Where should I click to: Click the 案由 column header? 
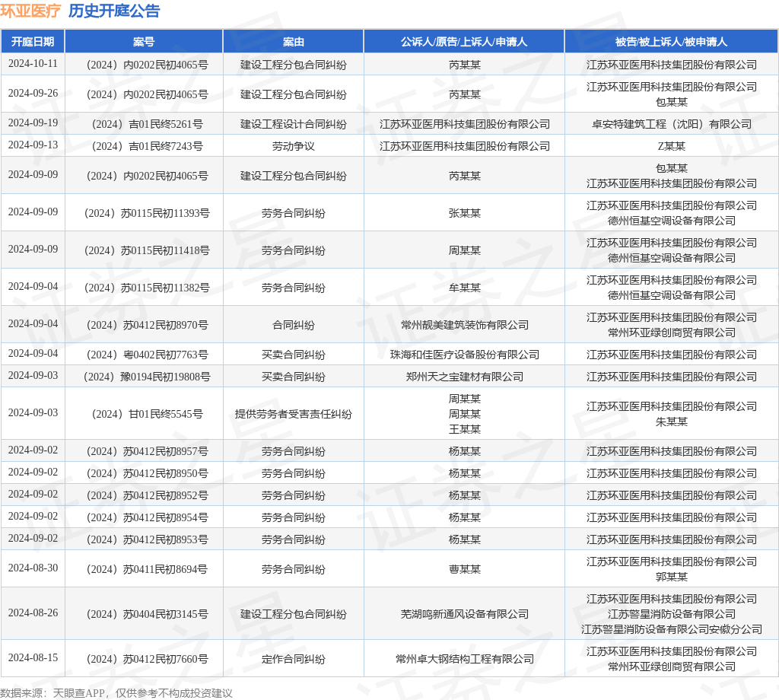[293, 42]
